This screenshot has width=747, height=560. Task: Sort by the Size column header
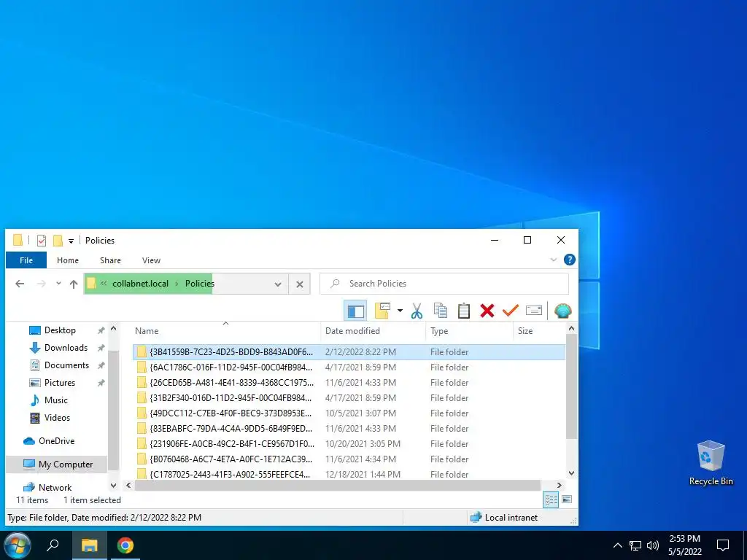tap(539, 331)
